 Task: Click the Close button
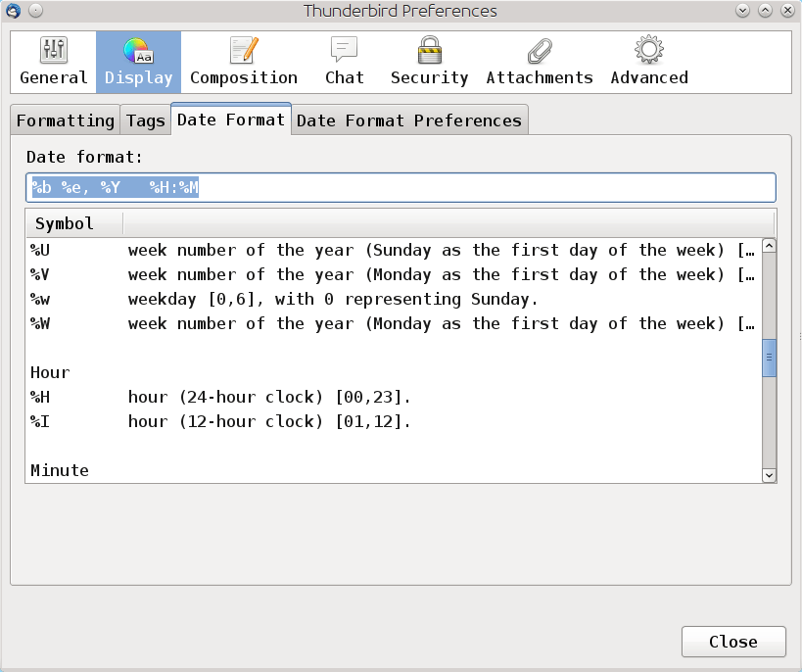pos(732,642)
